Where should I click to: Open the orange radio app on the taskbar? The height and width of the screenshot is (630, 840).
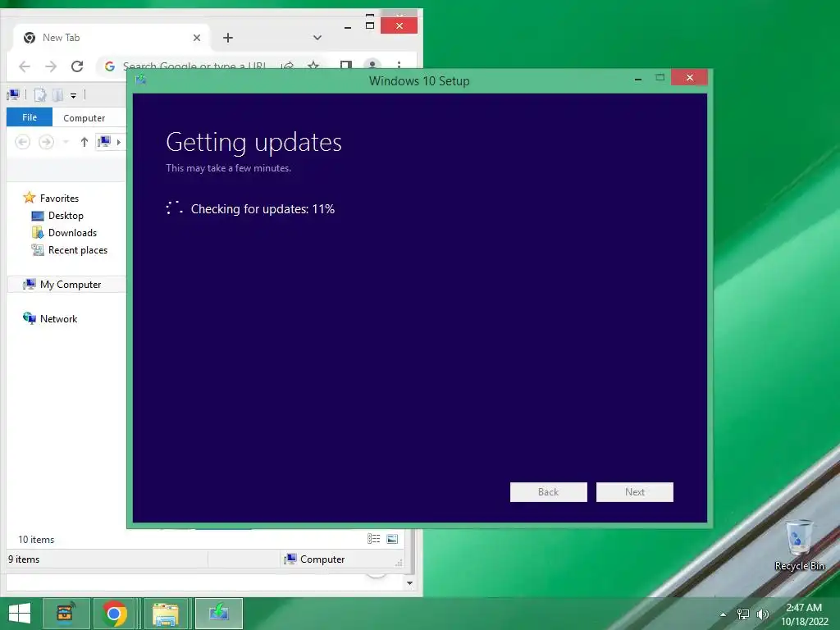[x=66, y=614]
